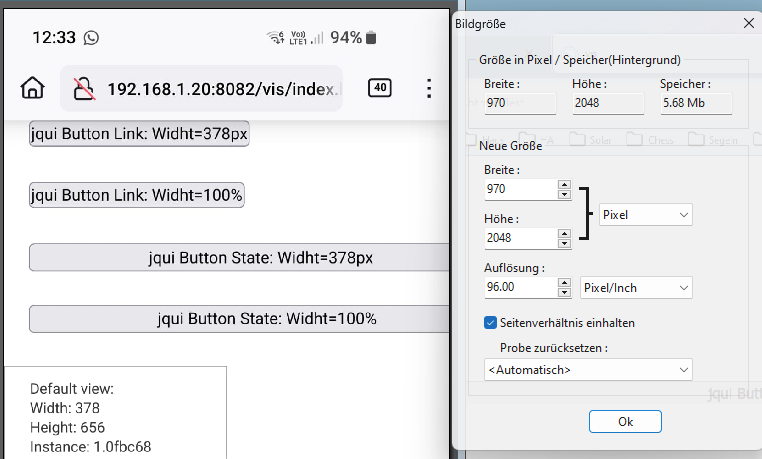This screenshot has height=459, width=762.
Task: Open the Automatisch resampling dropdown
Action: tap(587, 370)
